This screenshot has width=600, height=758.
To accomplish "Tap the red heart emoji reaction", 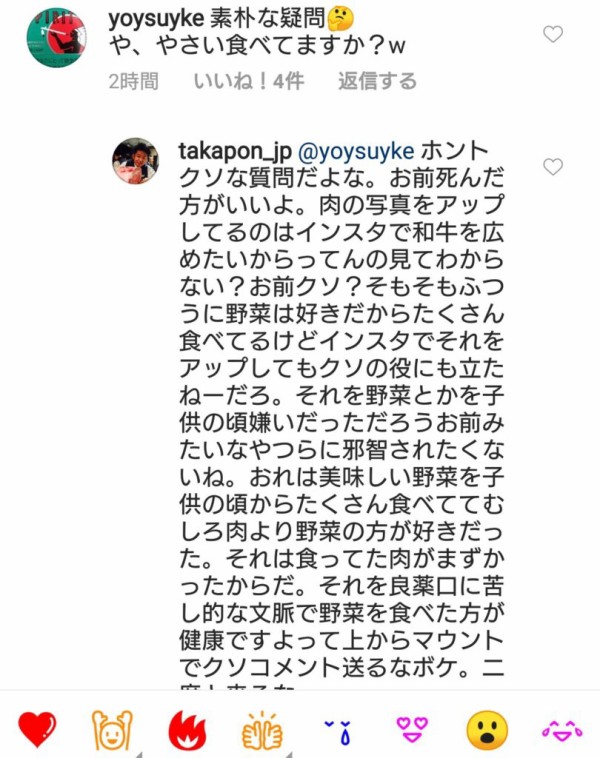I will click(37, 729).
